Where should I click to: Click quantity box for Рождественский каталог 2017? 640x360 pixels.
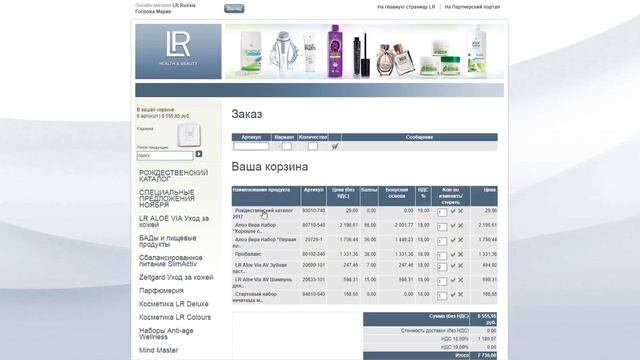pos(442,212)
